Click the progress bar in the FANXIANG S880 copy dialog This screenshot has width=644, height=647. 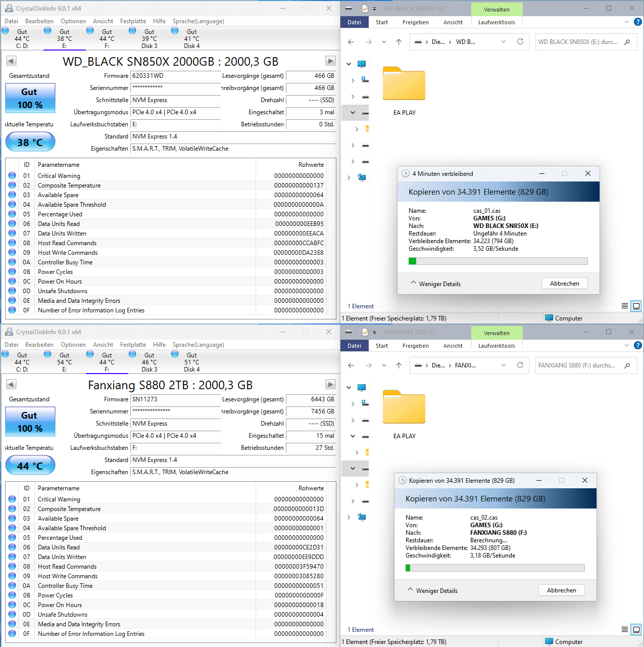[x=495, y=568]
